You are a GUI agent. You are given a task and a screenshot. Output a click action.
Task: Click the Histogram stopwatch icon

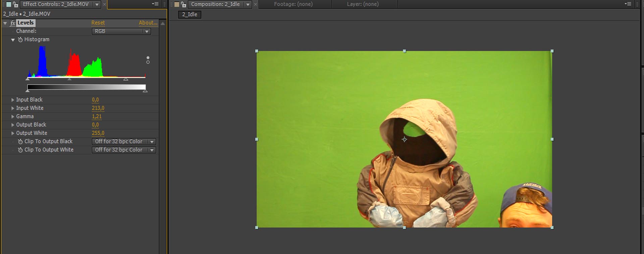[20, 40]
